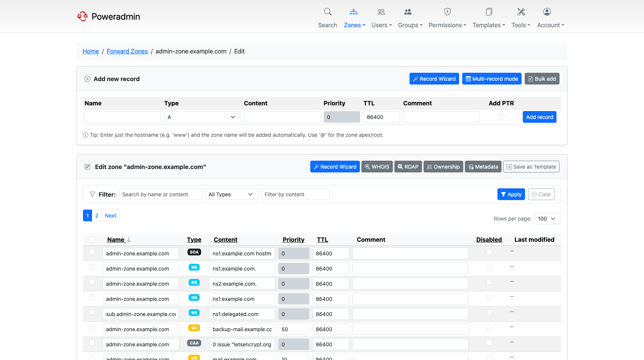Image resolution: width=644 pixels, height=360 pixels.
Task: Focus the Search by name or content field
Action: (161, 194)
